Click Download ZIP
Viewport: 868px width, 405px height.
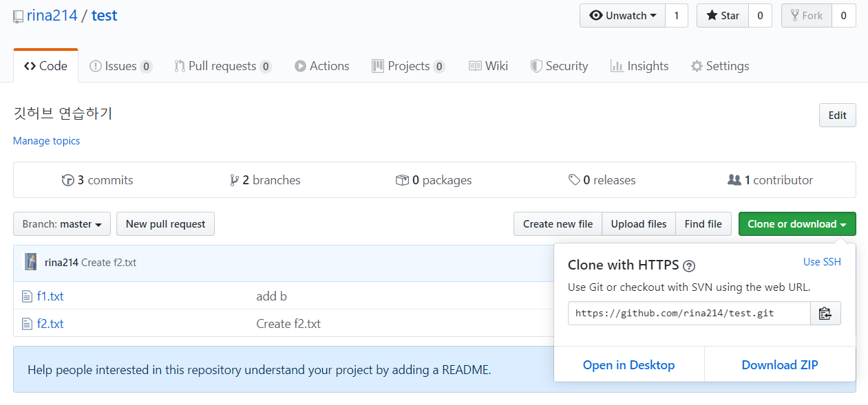[780, 365]
